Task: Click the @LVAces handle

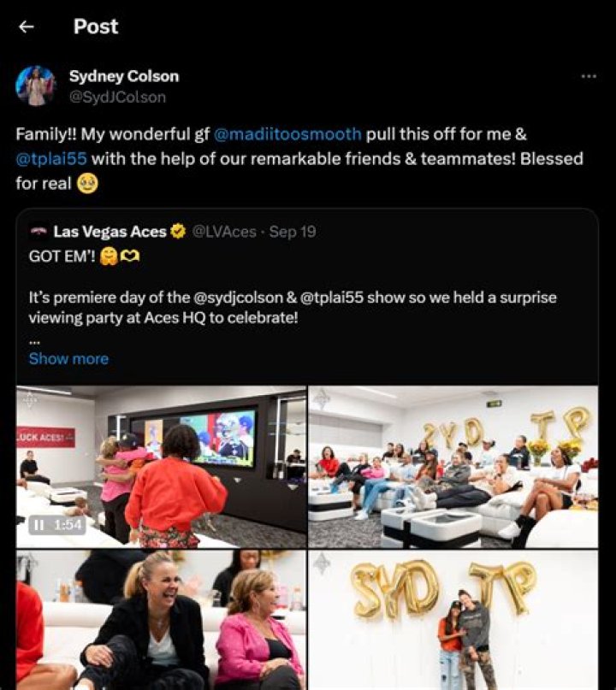Action: tap(224, 232)
